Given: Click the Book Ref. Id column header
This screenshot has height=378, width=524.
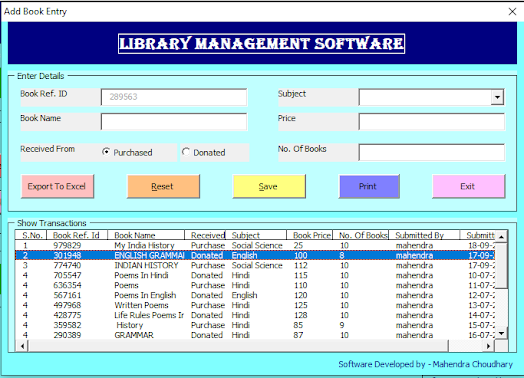Looking at the screenshot, I should point(76,235).
